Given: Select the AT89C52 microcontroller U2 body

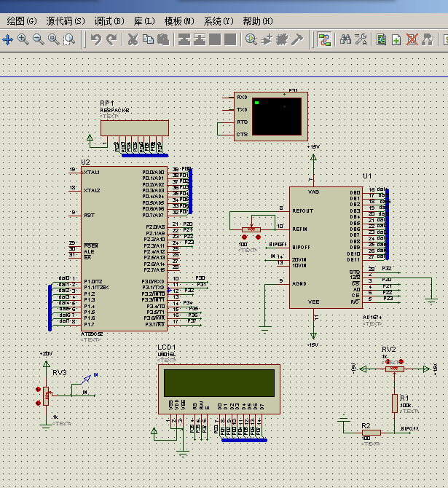Looking at the screenshot, I should point(124,248).
